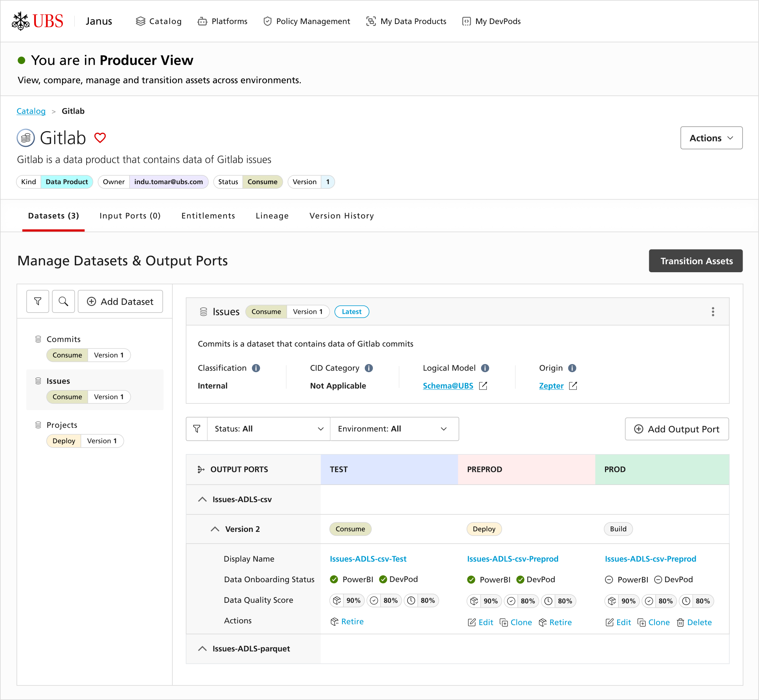Delete the Prod port via trash icon
The image size is (759, 700).
tap(681, 622)
